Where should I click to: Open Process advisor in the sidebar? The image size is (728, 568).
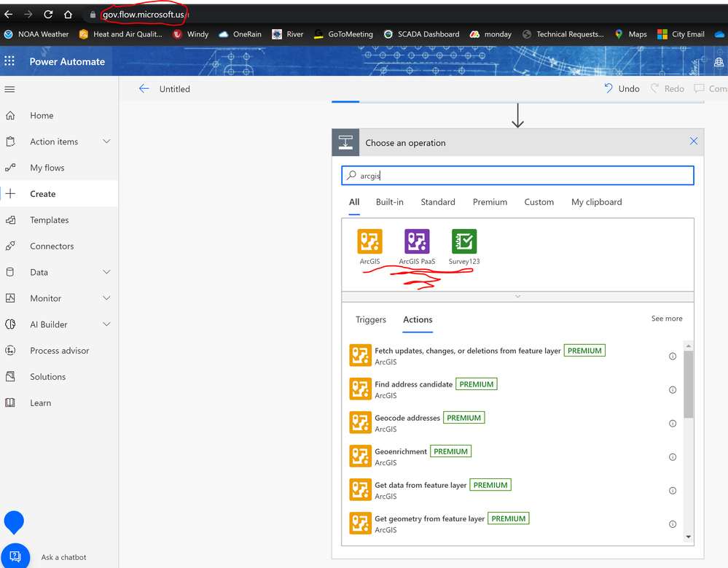click(x=59, y=351)
